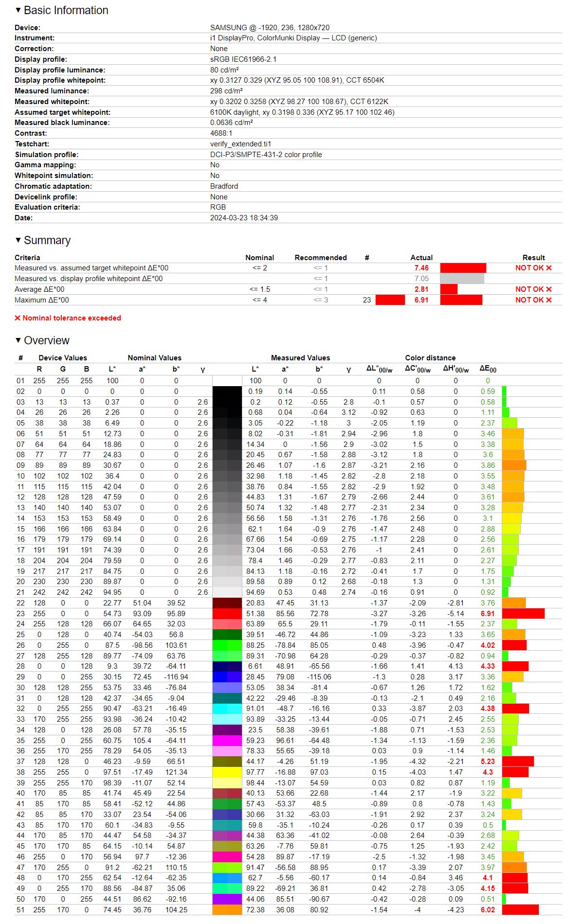The width and height of the screenshot is (584, 924).
Task: Click the red color swatch of row 23
Action: [227, 614]
